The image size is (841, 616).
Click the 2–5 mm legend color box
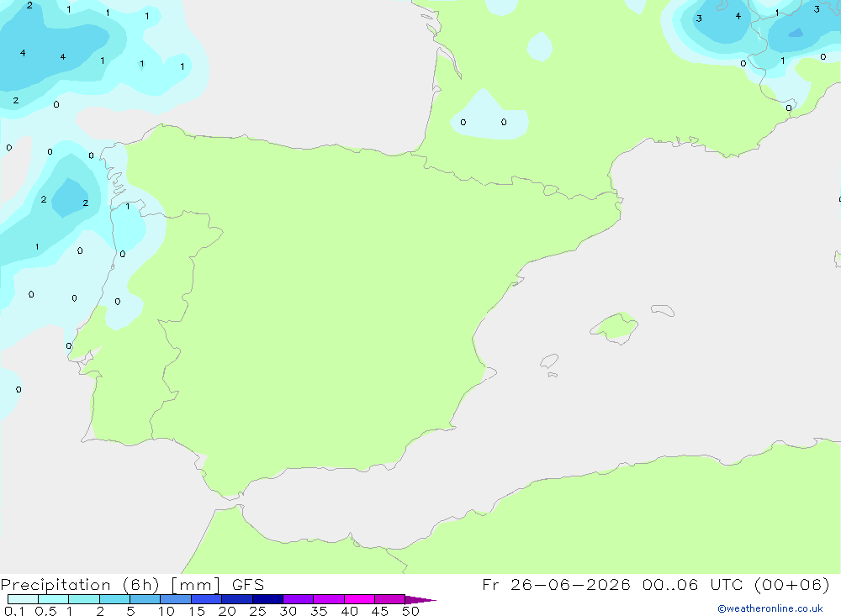tap(114, 599)
